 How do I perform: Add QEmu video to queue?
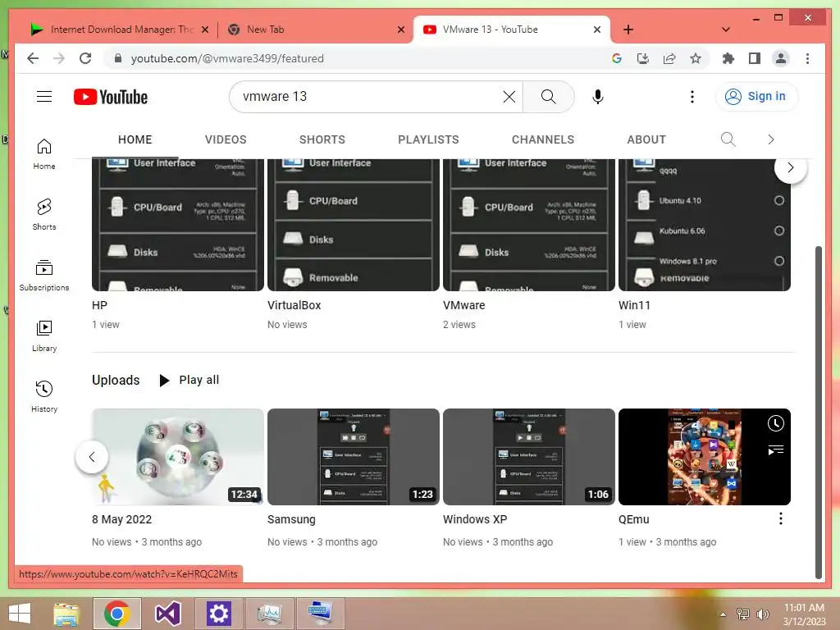(x=775, y=450)
